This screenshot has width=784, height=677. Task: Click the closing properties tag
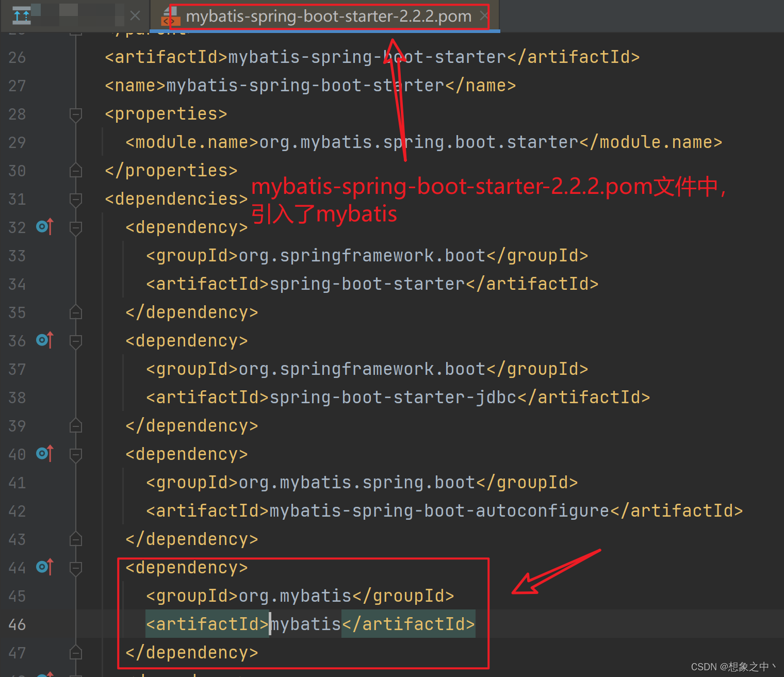[171, 171]
